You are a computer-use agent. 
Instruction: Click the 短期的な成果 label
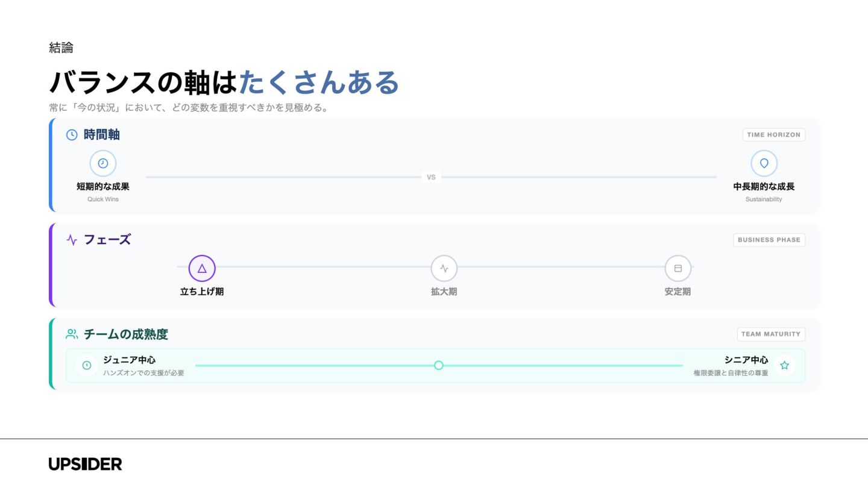(x=103, y=187)
